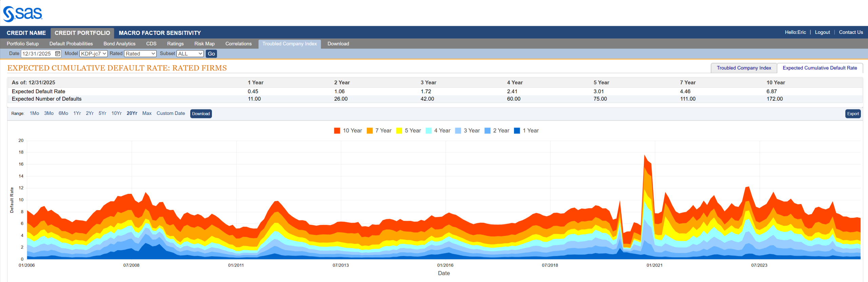Screen dimensions: 868x282
Task: Toggle the 7 Year legend series
Action: coord(379,131)
